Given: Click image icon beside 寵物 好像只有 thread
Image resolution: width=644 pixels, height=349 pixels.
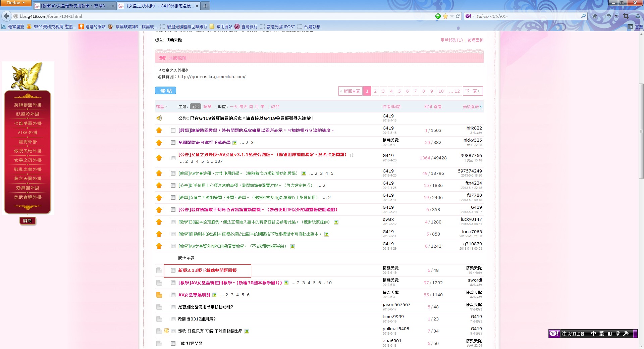Looking at the screenshot, I should click(247, 332).
